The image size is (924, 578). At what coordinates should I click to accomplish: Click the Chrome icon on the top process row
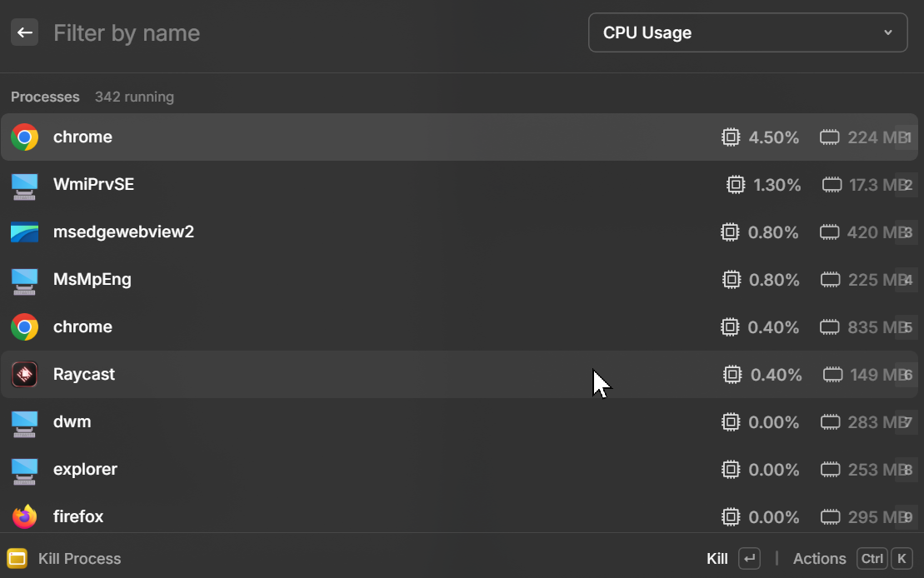24,137
